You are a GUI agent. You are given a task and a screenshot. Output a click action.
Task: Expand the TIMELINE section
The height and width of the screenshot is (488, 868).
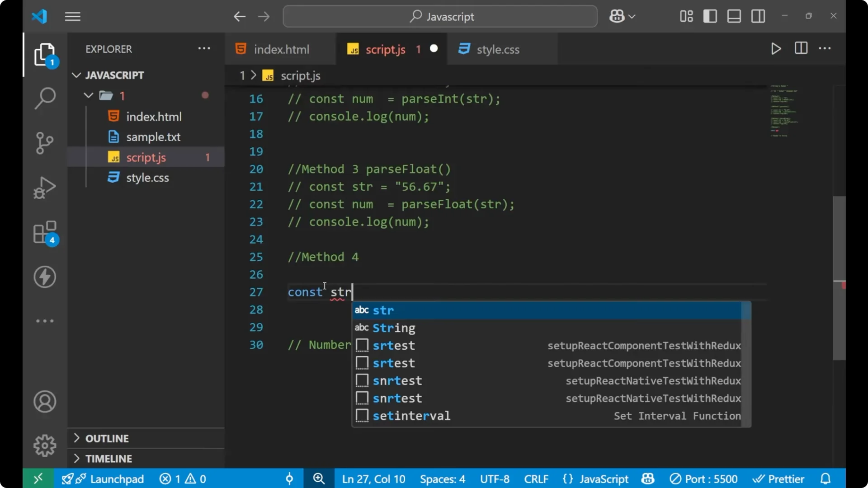tap(109, 458)
